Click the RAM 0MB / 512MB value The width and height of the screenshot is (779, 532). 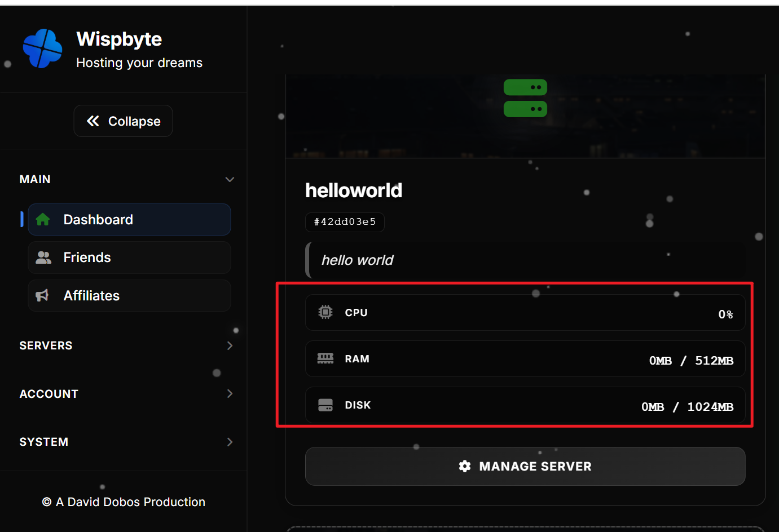(691, 360)
